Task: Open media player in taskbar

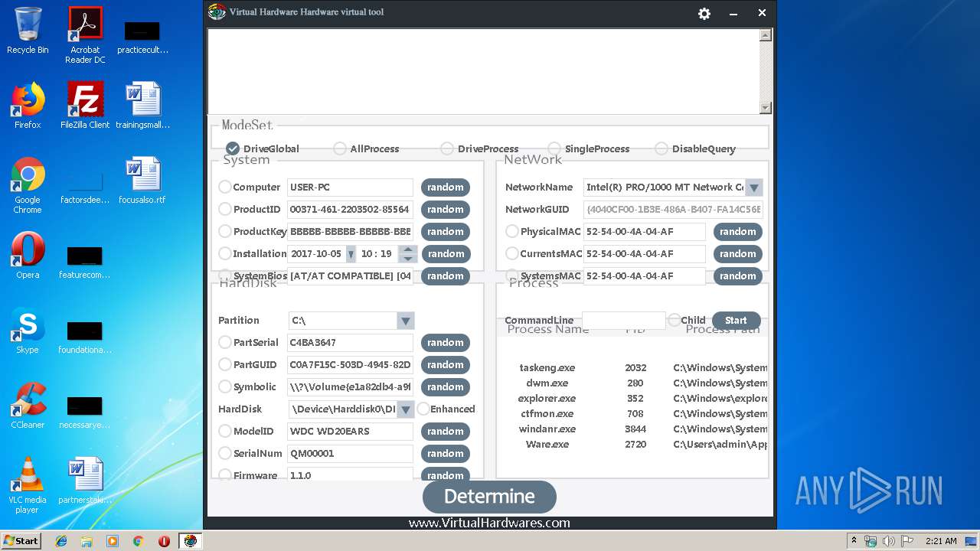Action: click(x=113, y=541)
